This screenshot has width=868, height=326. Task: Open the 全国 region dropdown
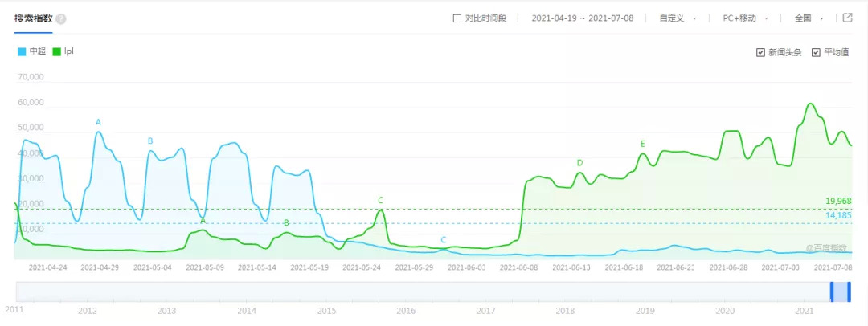pos(807,18)
